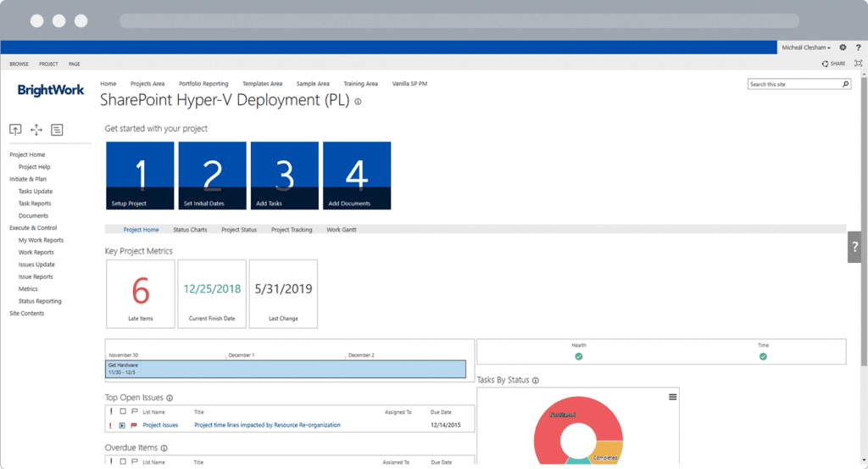Open the settings gear icon
Image resolution: width=868 pixels, height=469 pixels.
click(x=843, y=47)
